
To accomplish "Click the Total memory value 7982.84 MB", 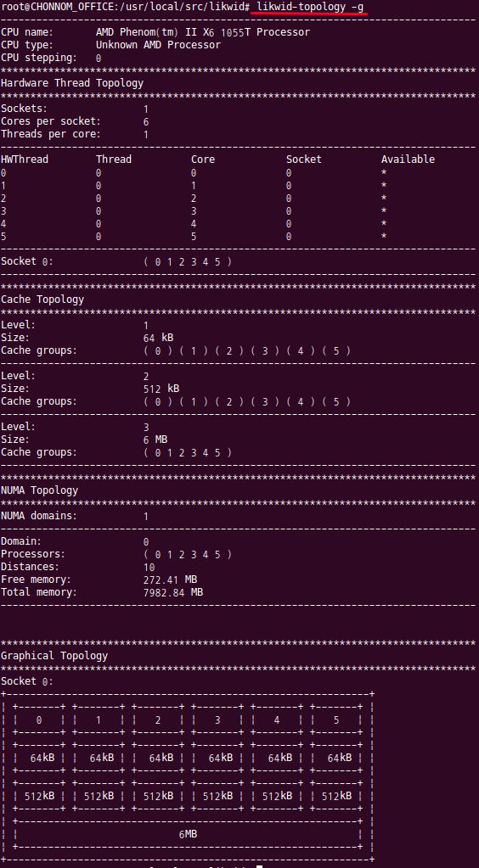I will [173, 592].
